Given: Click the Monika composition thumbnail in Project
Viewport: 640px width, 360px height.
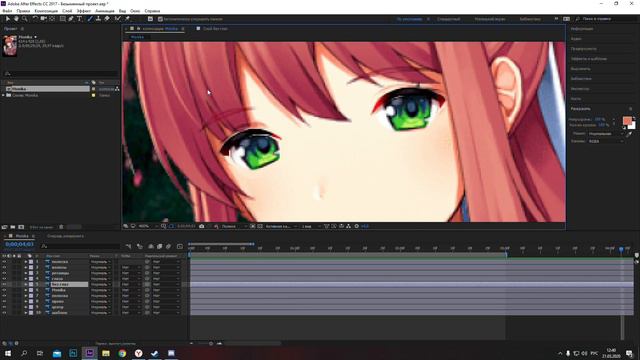Looking at the screenshot, I should [9, 45].
